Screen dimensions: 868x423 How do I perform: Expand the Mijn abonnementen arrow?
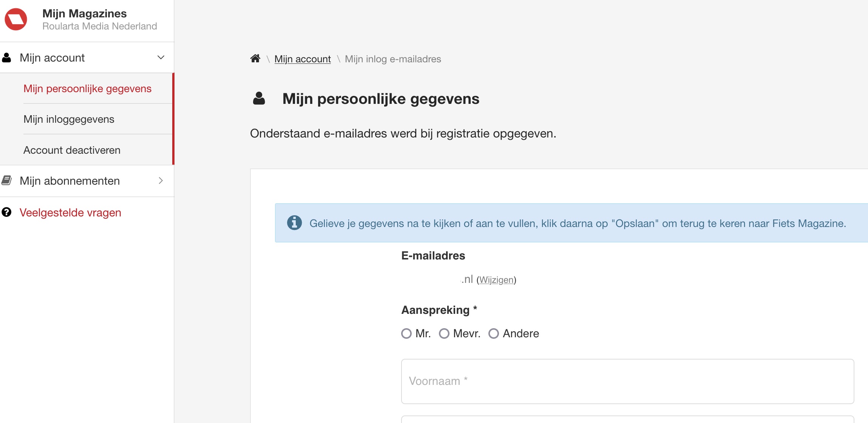[161, 181]
